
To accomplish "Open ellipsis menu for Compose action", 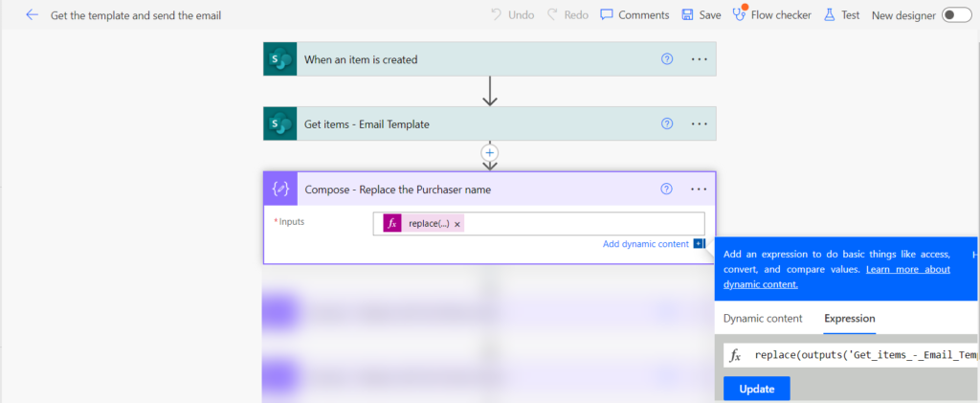I will pos(699,189).
